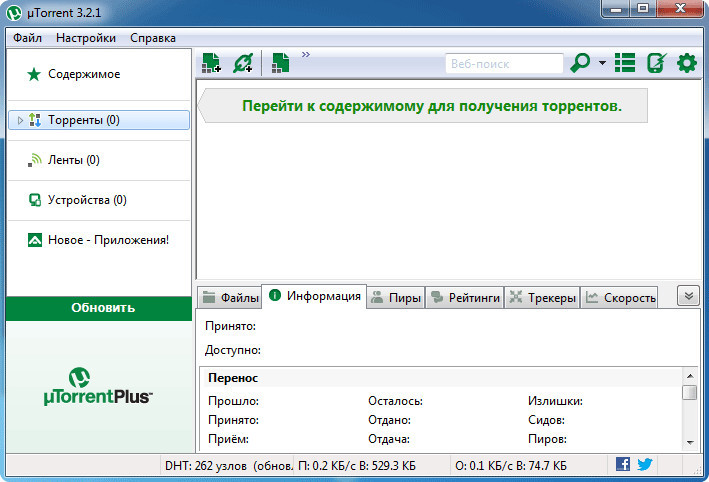
Task: Click the µTorrent logo in title bar
Action: [x=14, y=13]
